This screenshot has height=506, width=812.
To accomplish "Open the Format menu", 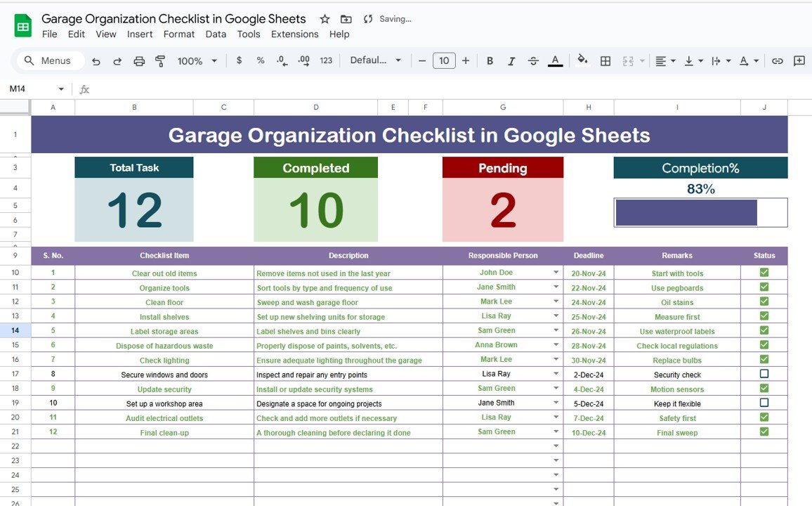I will click(x=178, y=34).
